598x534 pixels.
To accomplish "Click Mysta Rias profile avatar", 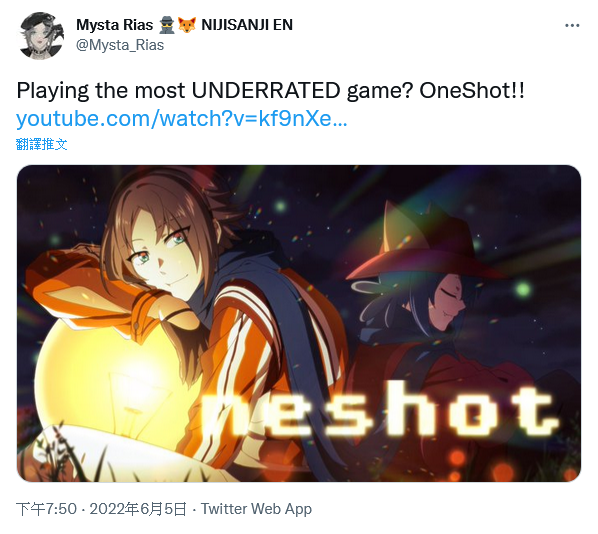I will (41, 35).
